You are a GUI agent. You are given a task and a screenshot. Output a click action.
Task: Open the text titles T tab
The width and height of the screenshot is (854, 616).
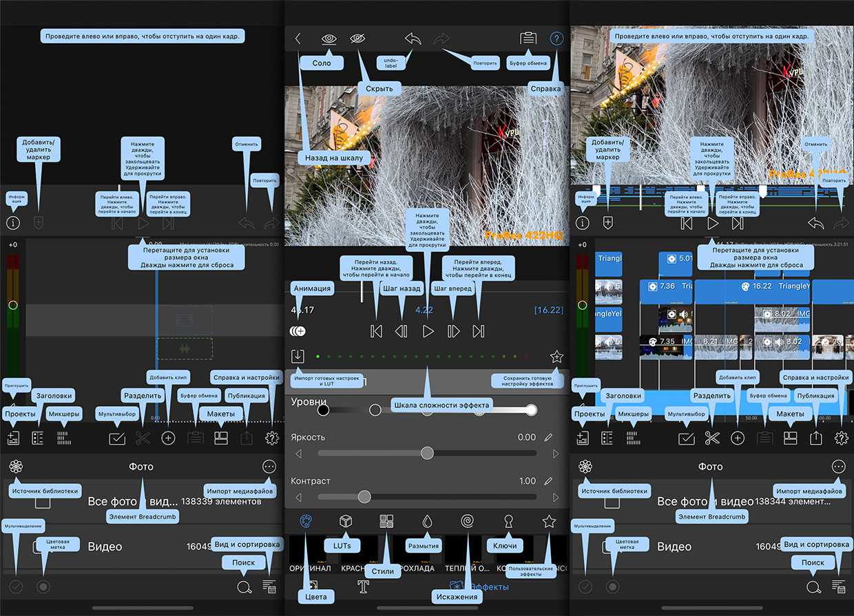click(x=364, y=586)
